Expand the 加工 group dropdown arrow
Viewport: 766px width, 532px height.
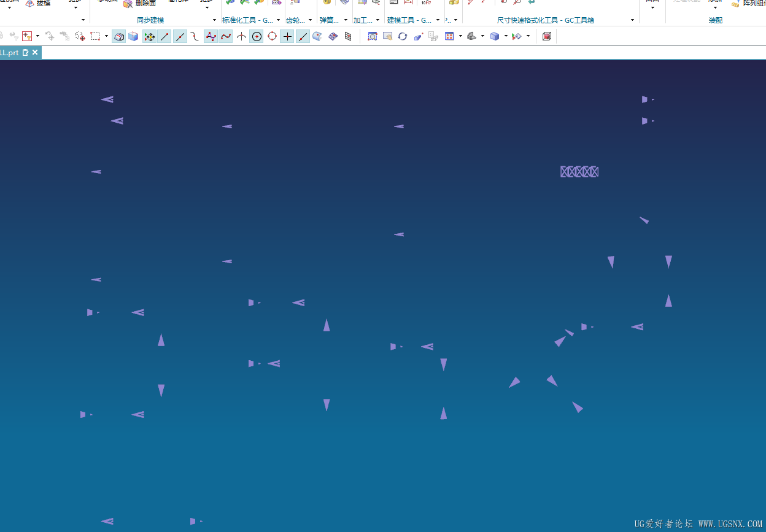tap(377, 20)
